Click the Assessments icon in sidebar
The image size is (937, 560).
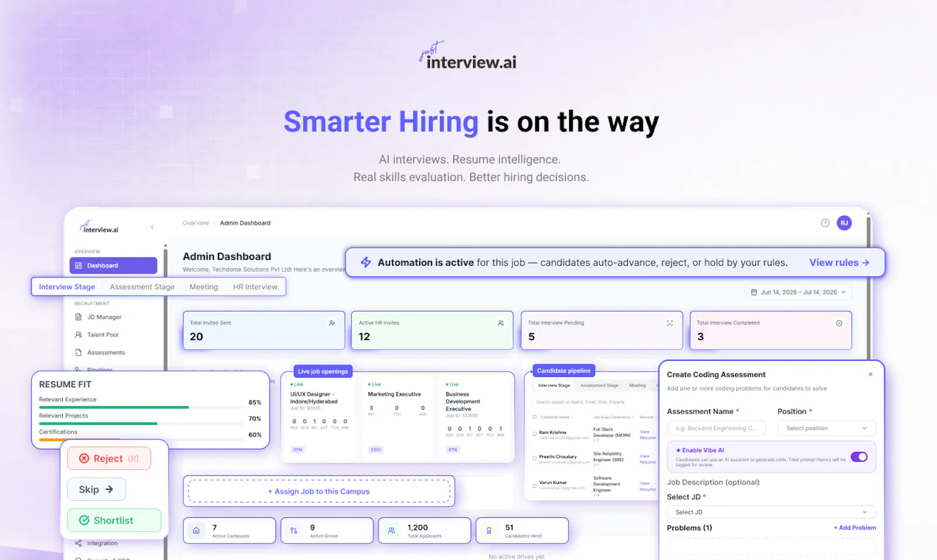point(78,352)
